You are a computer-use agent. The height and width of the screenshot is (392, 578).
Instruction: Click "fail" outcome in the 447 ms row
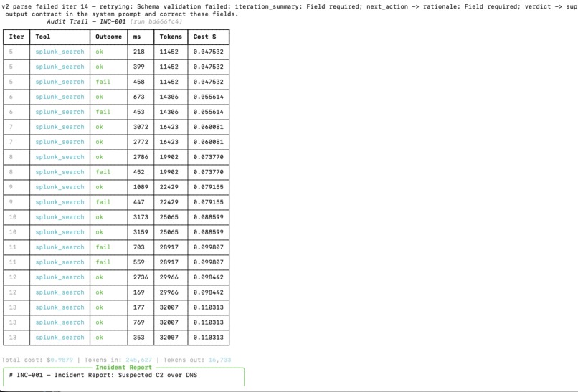click(x=103, y=202)
